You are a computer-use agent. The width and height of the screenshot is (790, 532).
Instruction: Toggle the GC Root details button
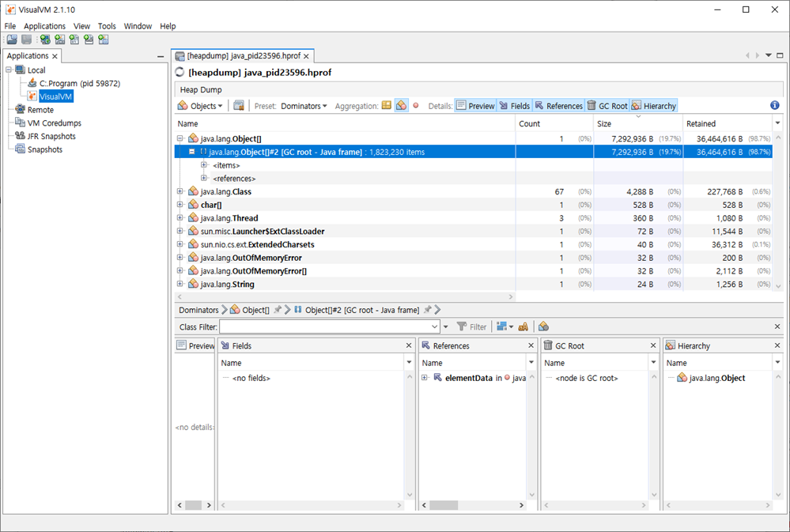(607, 106)
